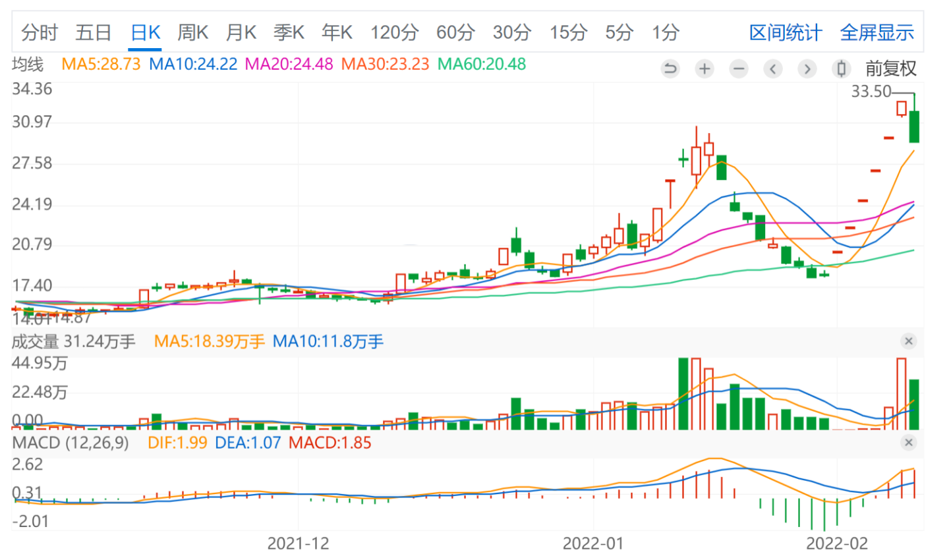Image resolution: width=949 pixels, height=560 pixels.
Task: Click the volume MA5:18.39万手 legend
Action: pos(210,341)
